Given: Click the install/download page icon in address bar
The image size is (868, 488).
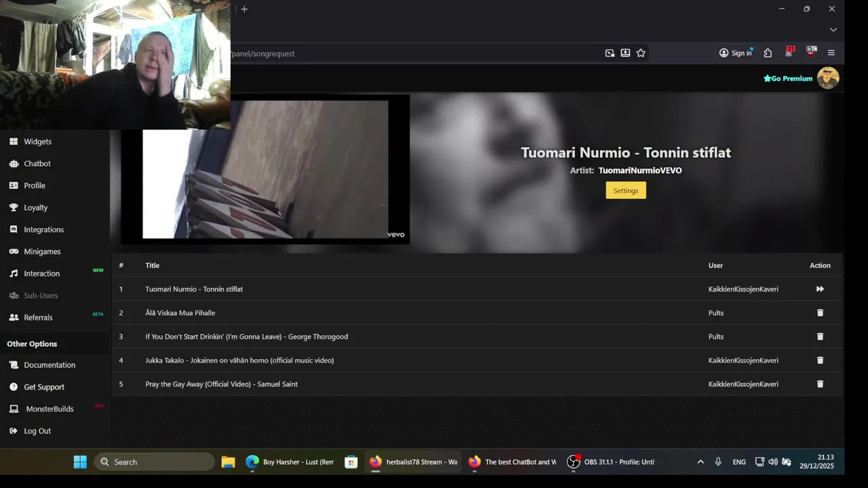Looking at the screenshot, I should (625, 53).
